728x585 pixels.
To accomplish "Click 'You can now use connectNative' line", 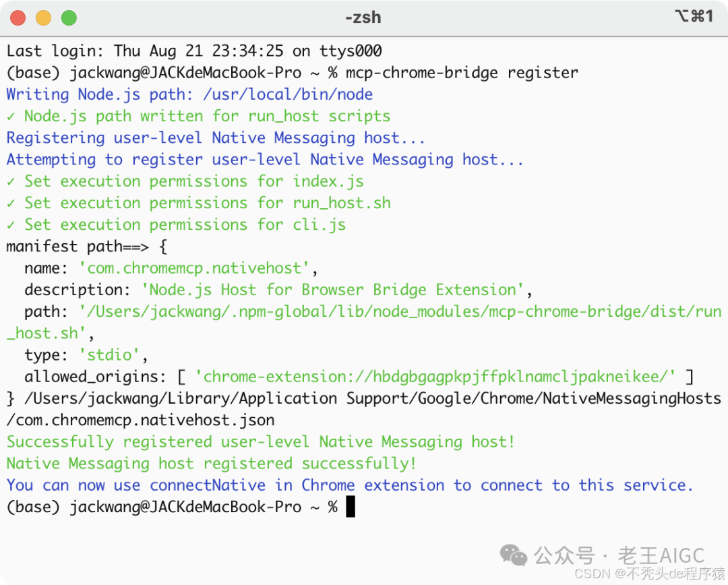I will tap(350, 485).
